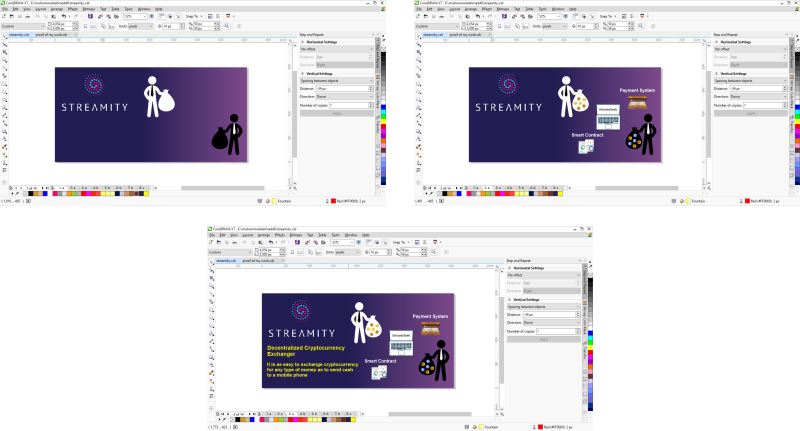Click Number of copies field in bottom window
The width and height of the screenshot is (800, 431).
558,332
